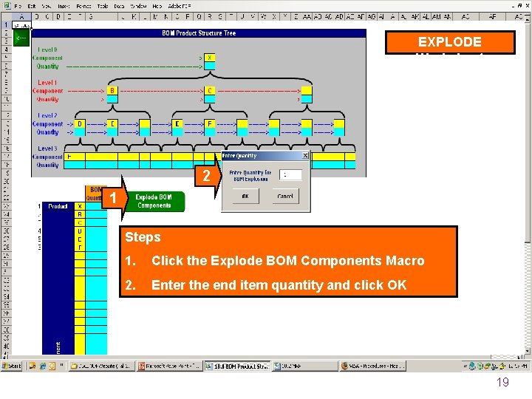Select the X cell in product list

[x=80, y=206]
